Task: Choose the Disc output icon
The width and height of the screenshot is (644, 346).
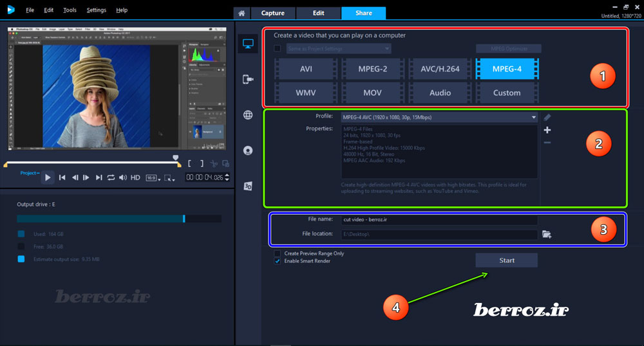Action: [248, 151]
